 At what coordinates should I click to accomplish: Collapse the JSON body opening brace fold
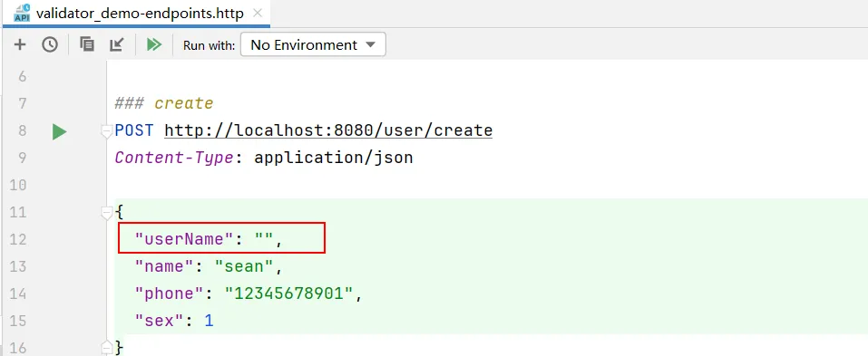click(107, 213)
